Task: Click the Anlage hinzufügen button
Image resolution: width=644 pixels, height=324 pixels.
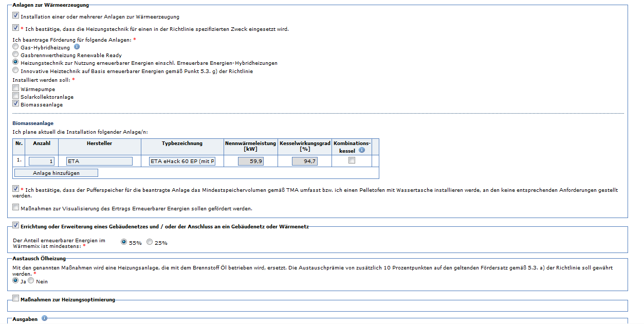Action: (56, 173)
